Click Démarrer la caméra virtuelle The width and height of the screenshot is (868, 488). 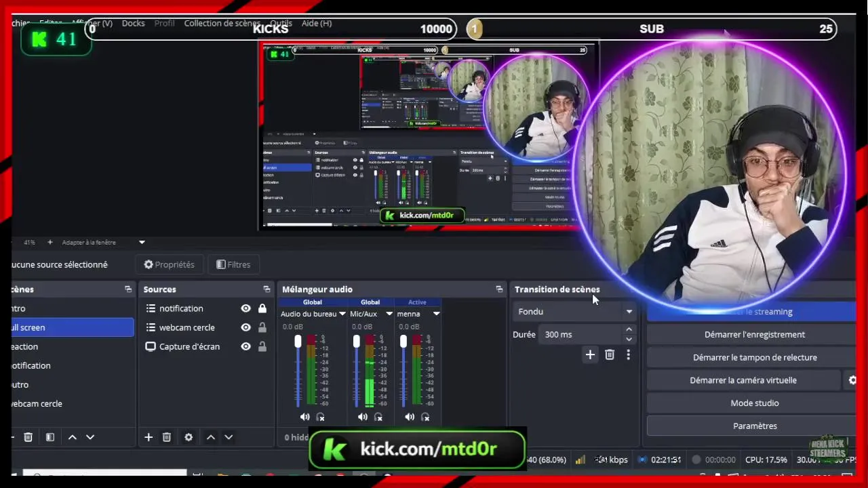[743, 380]
